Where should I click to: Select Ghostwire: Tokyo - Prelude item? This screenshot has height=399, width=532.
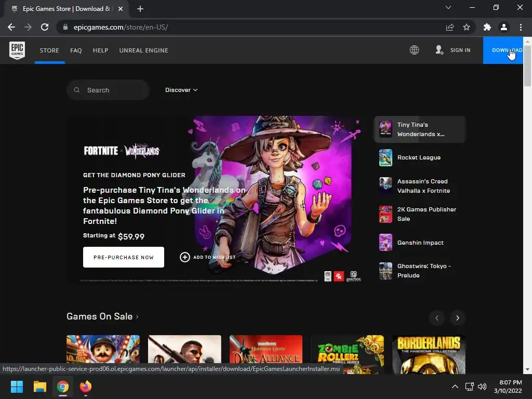click(419, 271)
